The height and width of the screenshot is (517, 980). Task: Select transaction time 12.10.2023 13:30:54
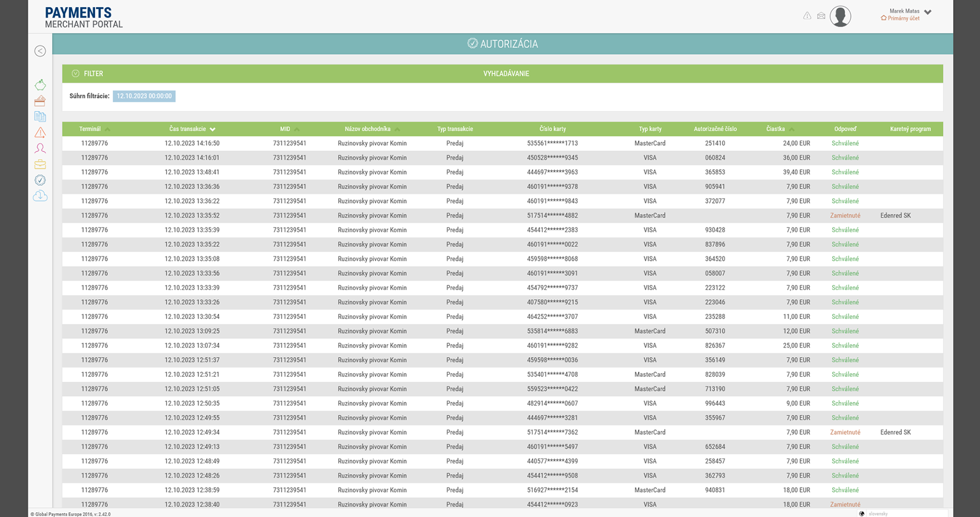[x=192, y=317]
